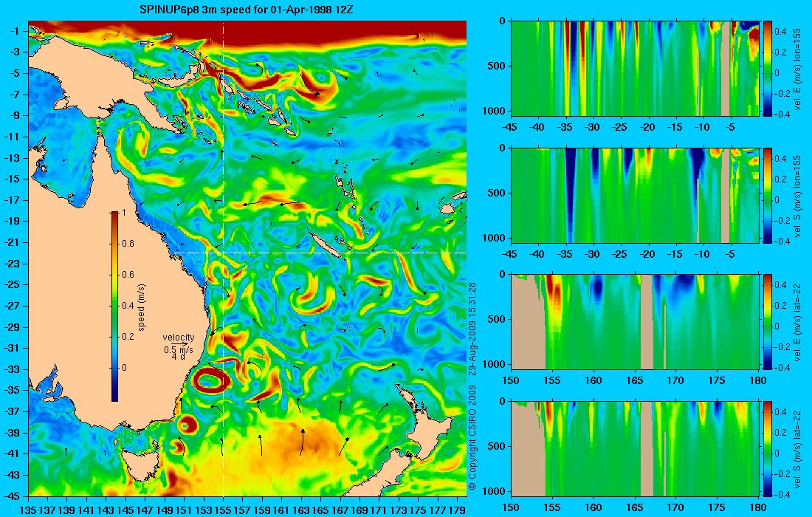Click the "0" tick on the speed colorbar
Screen dimensions: 812x517
(x=124, y=368)
